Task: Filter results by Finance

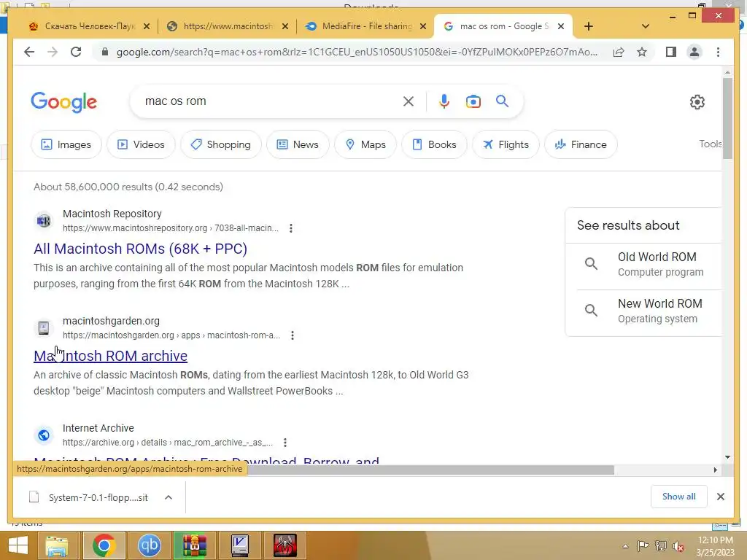Action: point(581,144)
